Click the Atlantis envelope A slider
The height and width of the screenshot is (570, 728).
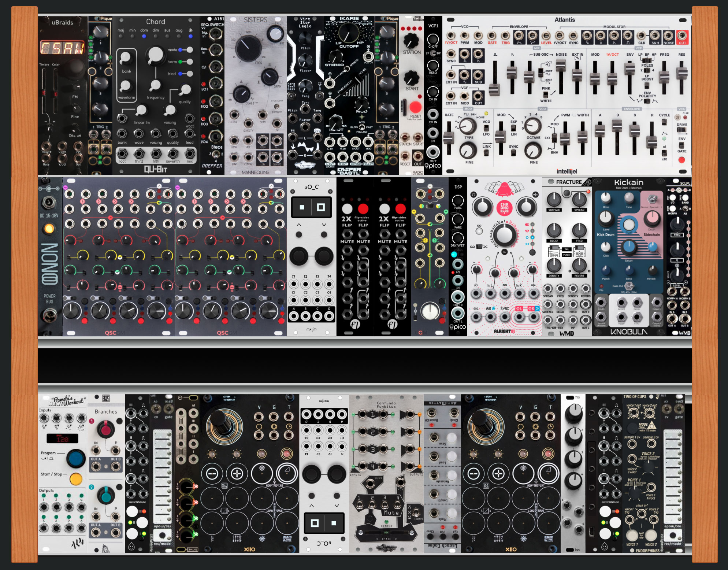coord(599,131)
